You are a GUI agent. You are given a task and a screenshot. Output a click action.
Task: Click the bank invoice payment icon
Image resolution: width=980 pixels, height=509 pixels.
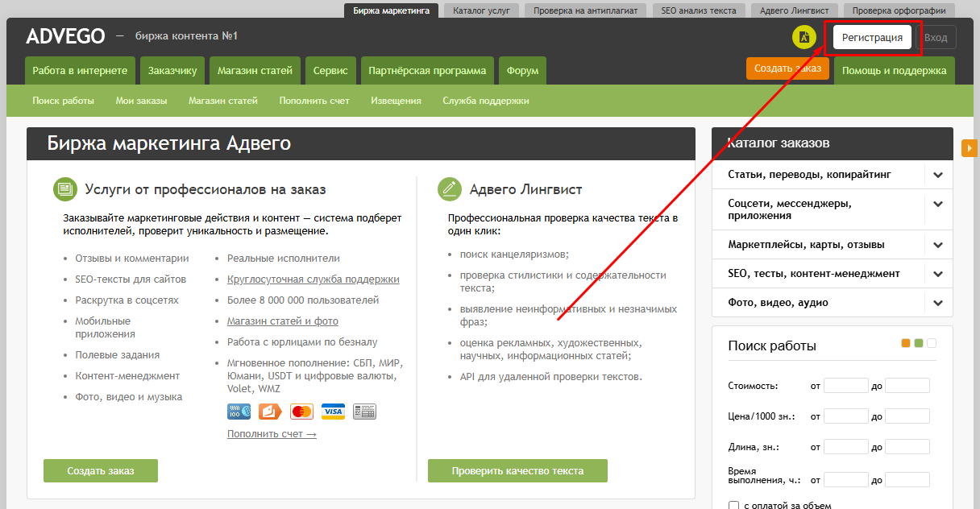364,412
